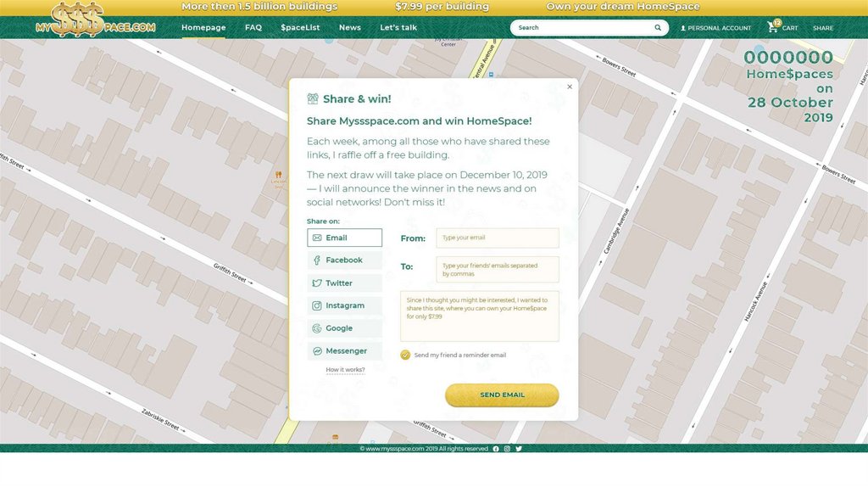Click the shopping cart icon
The width and height of the screenshot is (868, 487).
(773, 27)
